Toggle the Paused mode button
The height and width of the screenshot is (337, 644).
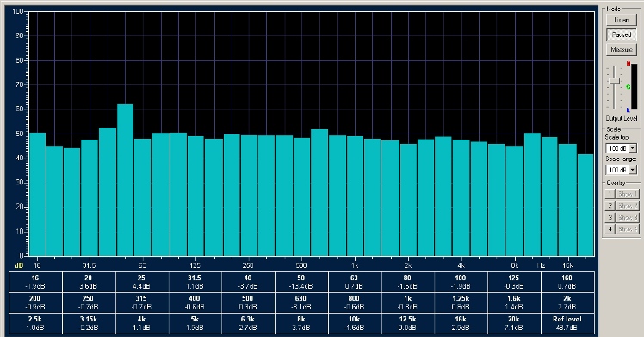click(x=622, y=35)
